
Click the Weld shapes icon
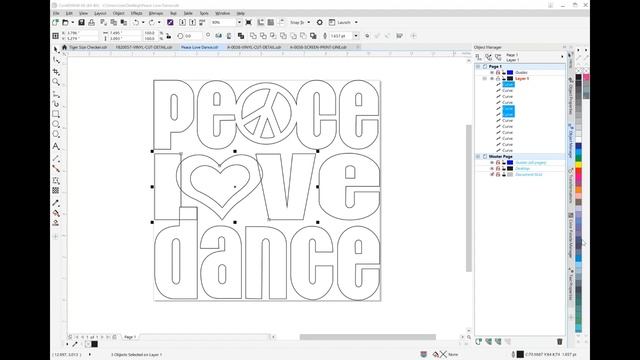(x=253, y=36)
